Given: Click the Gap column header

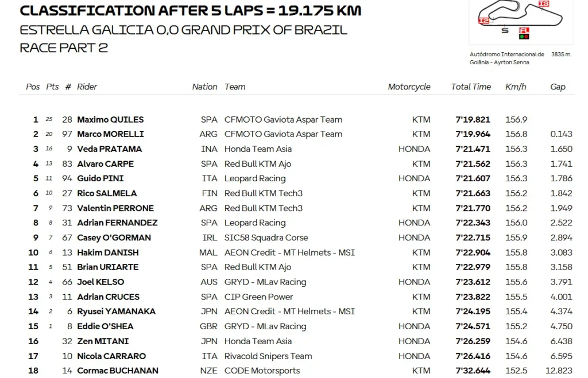Looking at the screenshot, I should coord(558,87).
